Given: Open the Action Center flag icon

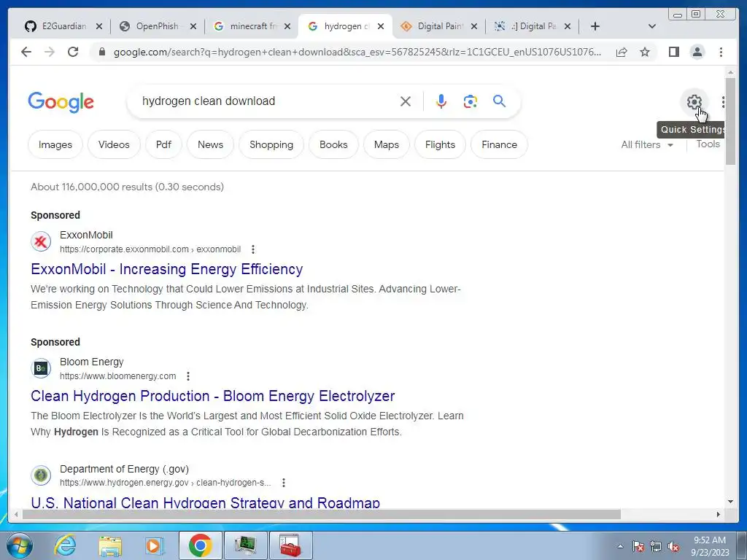Looking at the screenshot, I should point(638,547).
